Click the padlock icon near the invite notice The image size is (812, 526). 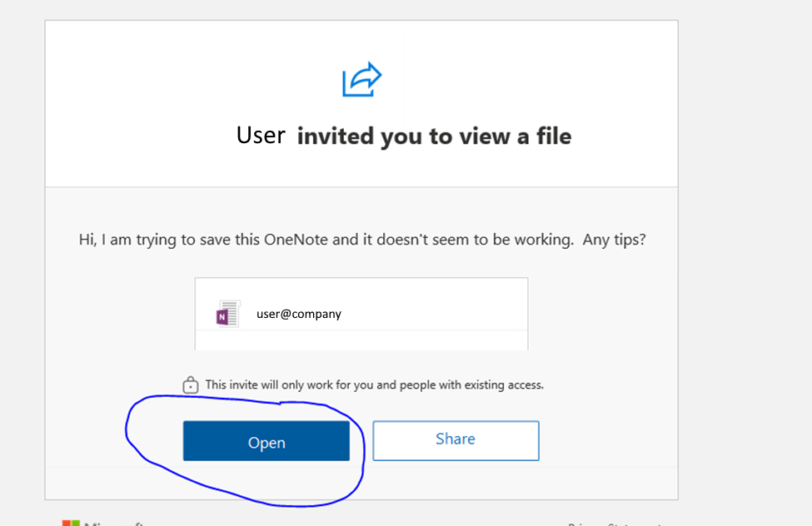190,385
